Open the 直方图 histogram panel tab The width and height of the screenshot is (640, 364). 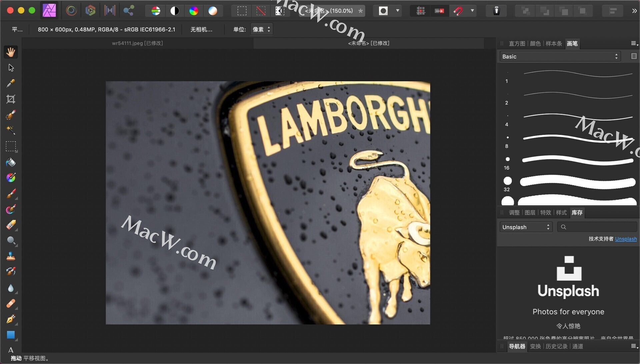pyautogui.click(x=517, y=43)
